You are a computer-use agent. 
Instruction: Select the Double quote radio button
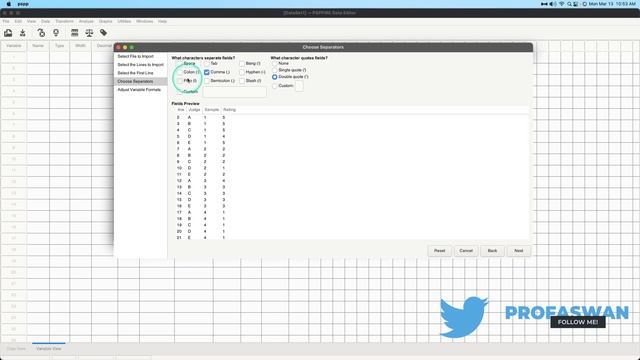point(274,77)
